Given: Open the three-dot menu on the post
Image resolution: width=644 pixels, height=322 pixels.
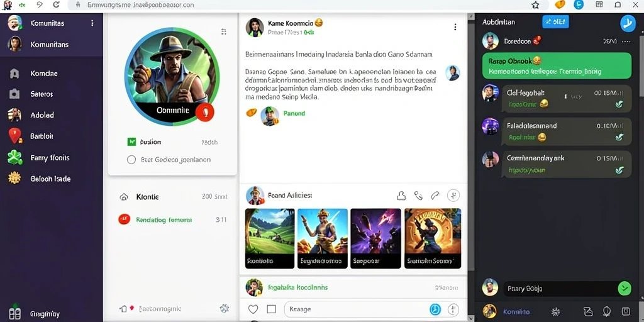Looking at the screenshot, I should [x=455, y=27].
